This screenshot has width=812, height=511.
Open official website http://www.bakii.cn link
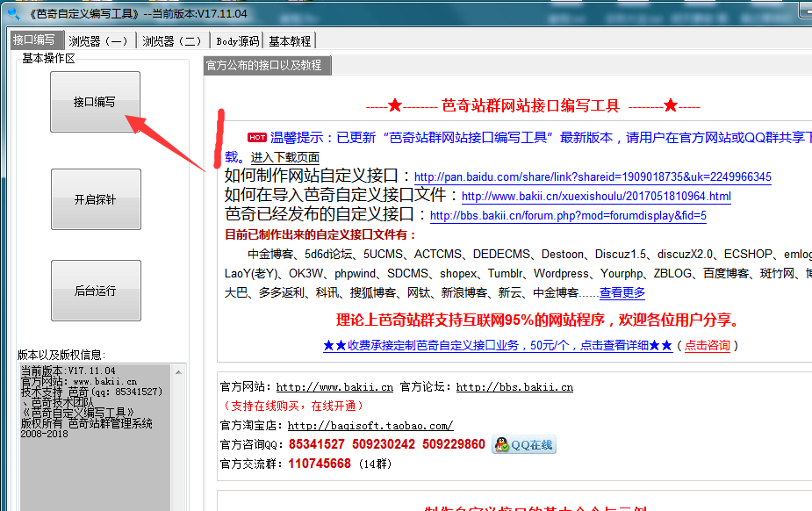(x=334, y=387)
